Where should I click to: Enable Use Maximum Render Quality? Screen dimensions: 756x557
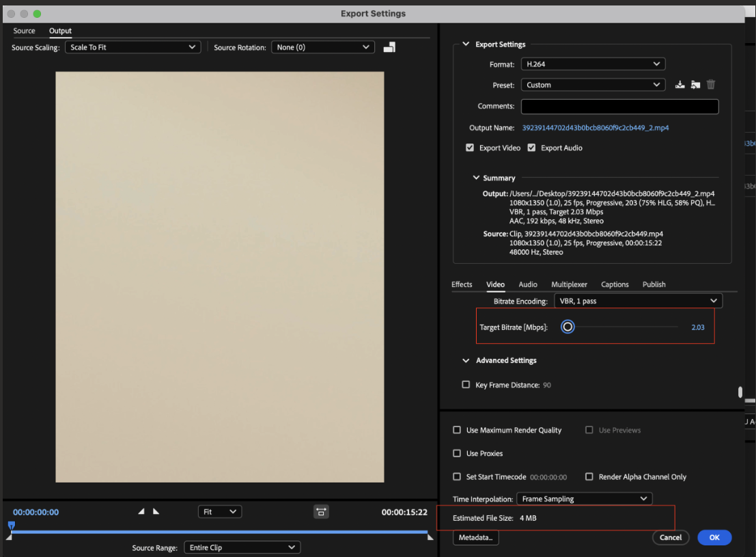click(457, 430)
